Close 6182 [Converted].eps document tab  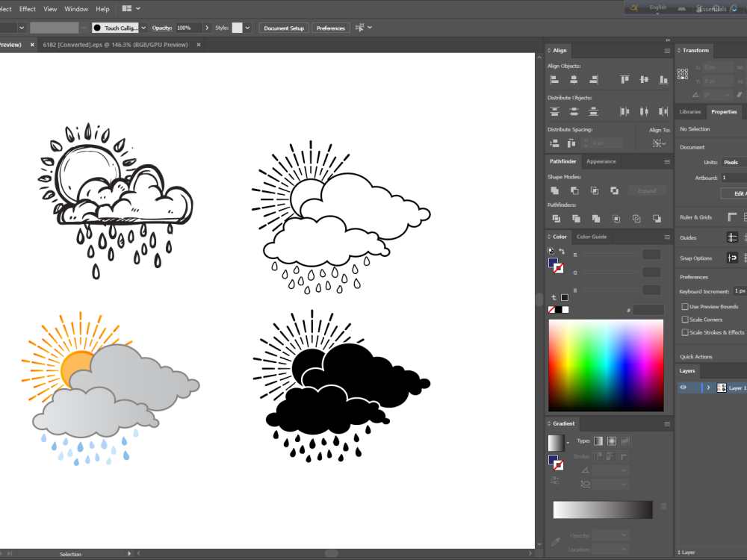pos(199,45)
